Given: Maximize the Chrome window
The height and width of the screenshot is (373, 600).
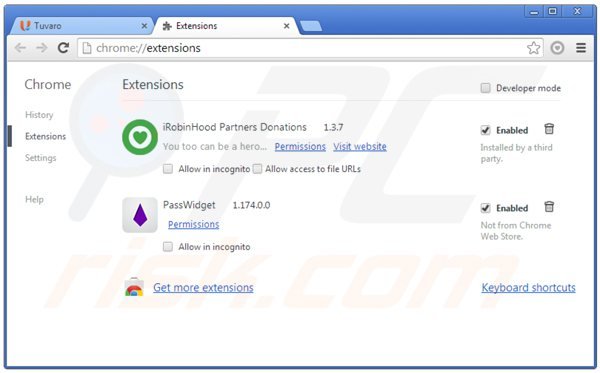Looking at the screenshot, I should [x=553, y=11].
